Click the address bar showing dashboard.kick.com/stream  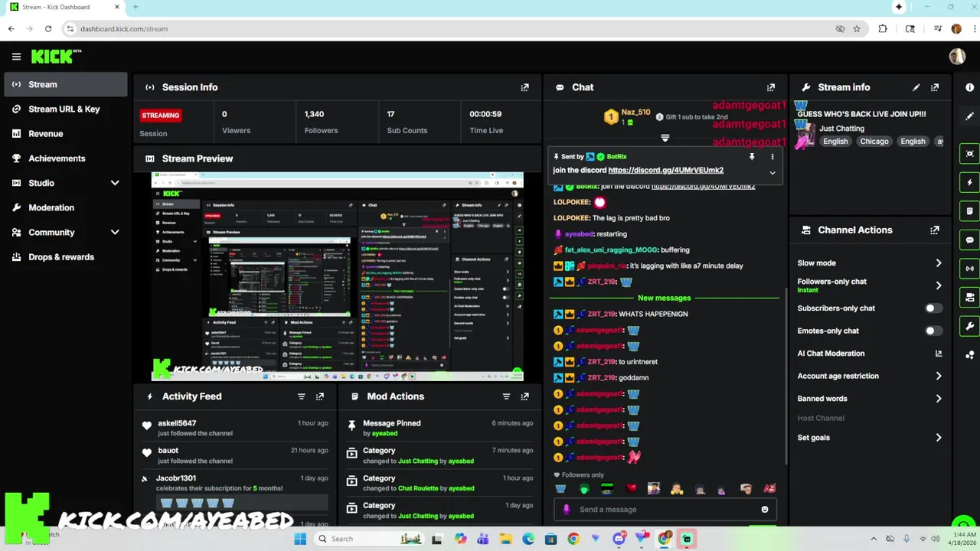coord(124,29)
